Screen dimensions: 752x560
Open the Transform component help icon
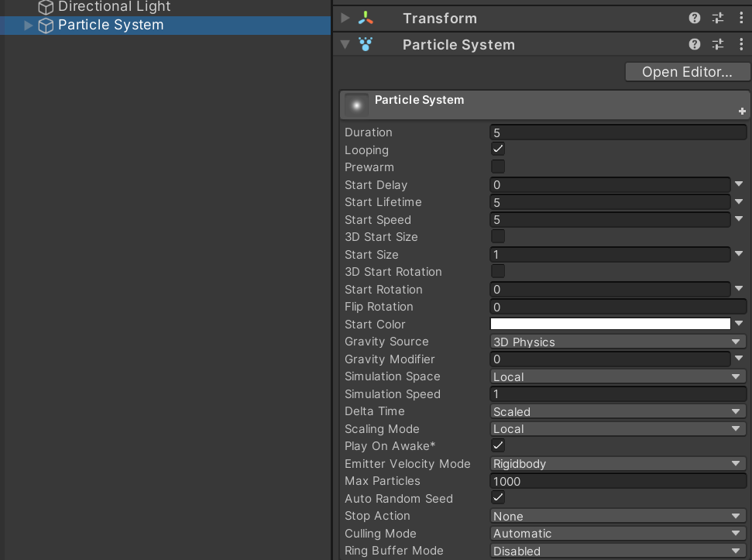click(695, 19)
